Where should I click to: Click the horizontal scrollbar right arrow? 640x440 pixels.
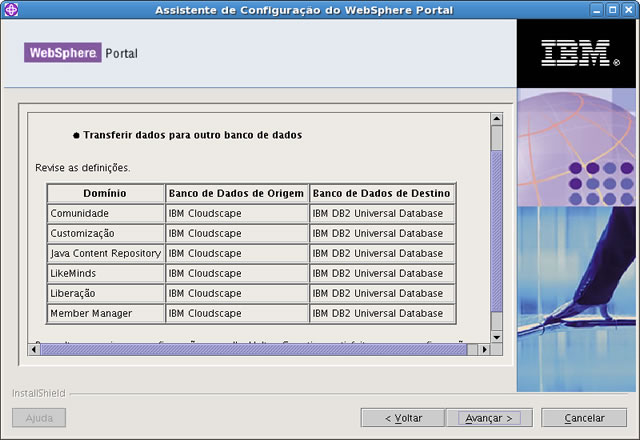484,349
